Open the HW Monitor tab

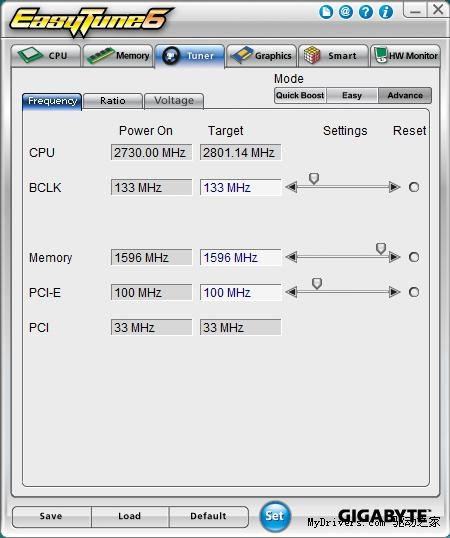click(405, 56)
